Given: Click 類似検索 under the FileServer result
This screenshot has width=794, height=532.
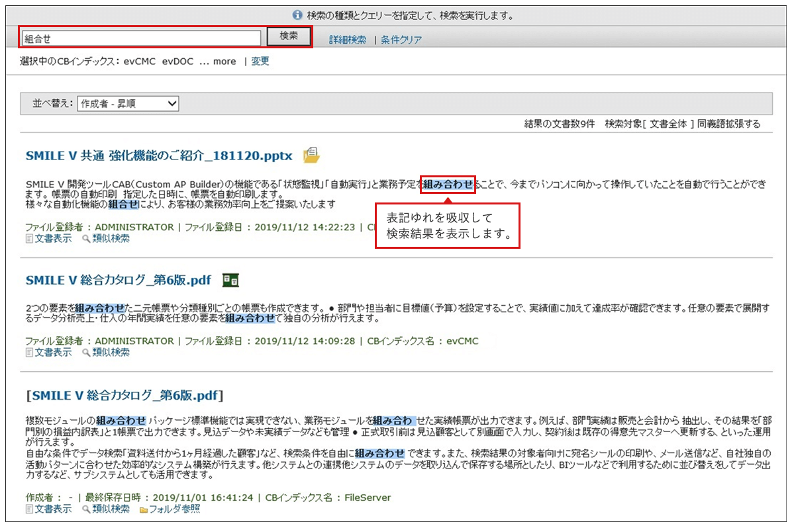Looking at the screenshot, I should [111, 509].
